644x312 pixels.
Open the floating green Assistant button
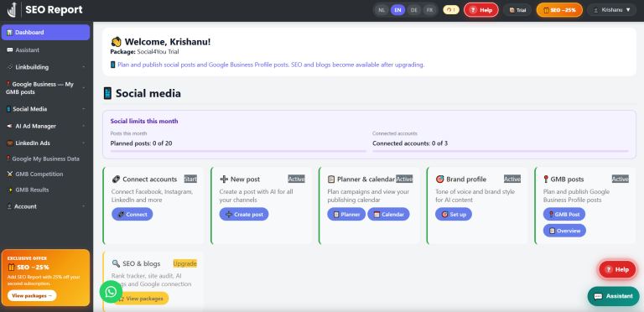pos(613,296)
